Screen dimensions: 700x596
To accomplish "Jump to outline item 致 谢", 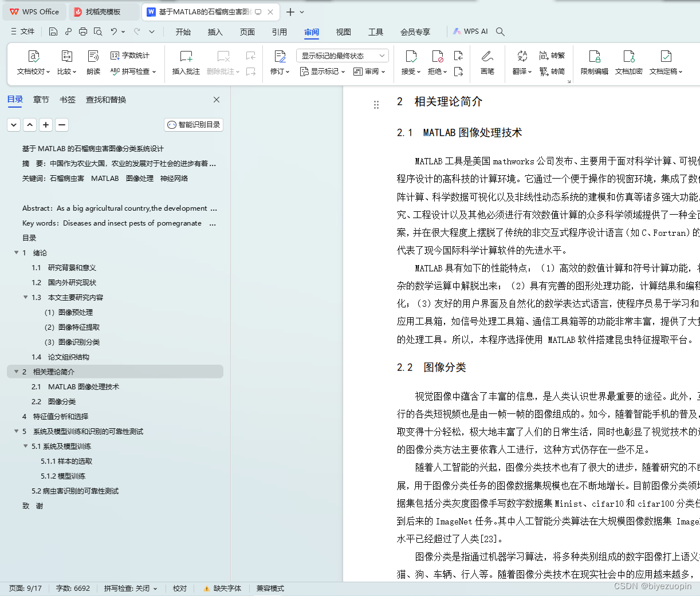I will click(x=33, y=506).
